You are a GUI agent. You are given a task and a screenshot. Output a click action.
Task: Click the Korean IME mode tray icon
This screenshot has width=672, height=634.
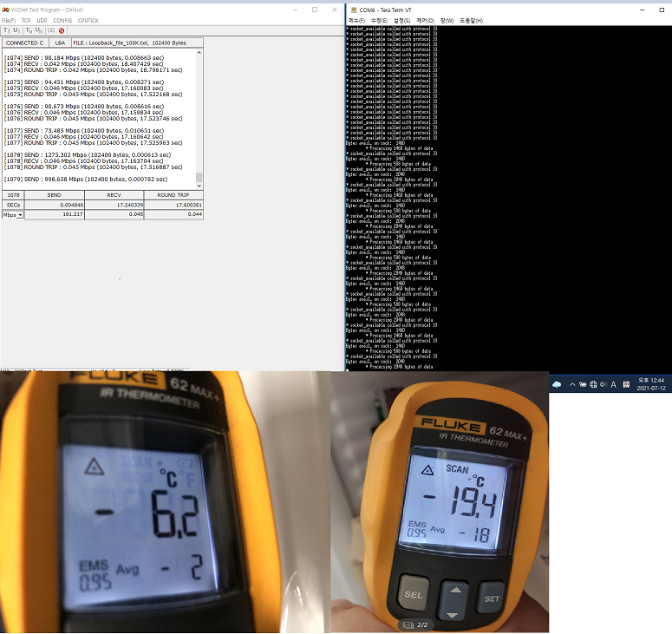tap(626, 384)
